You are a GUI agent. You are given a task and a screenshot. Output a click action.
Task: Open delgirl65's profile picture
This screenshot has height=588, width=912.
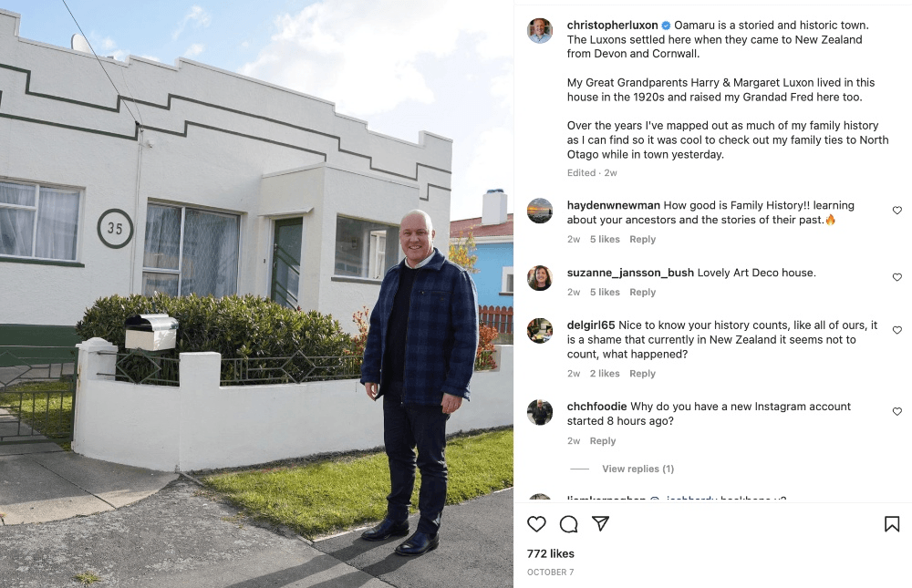point(540,330)
